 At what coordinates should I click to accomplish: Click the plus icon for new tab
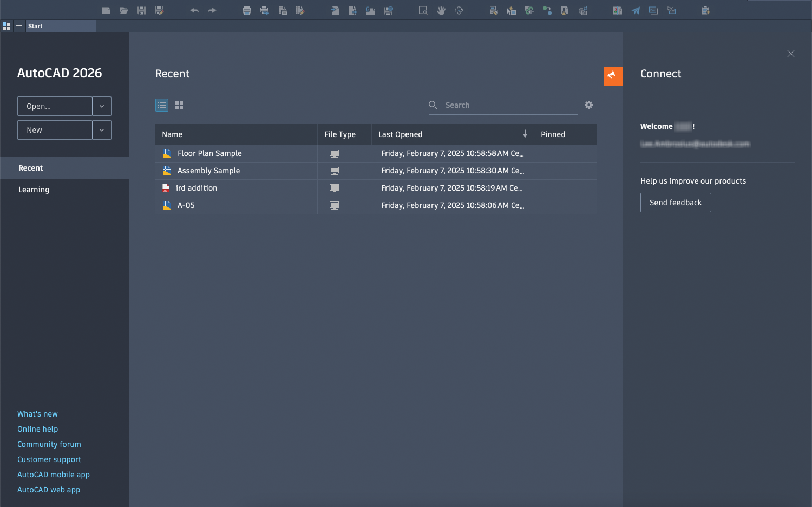tap(19, 26)
